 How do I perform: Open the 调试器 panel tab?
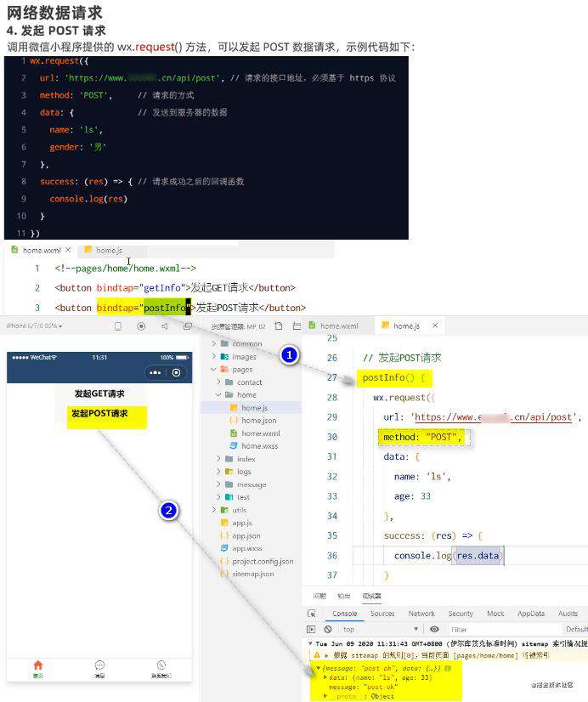pos(371,596)
